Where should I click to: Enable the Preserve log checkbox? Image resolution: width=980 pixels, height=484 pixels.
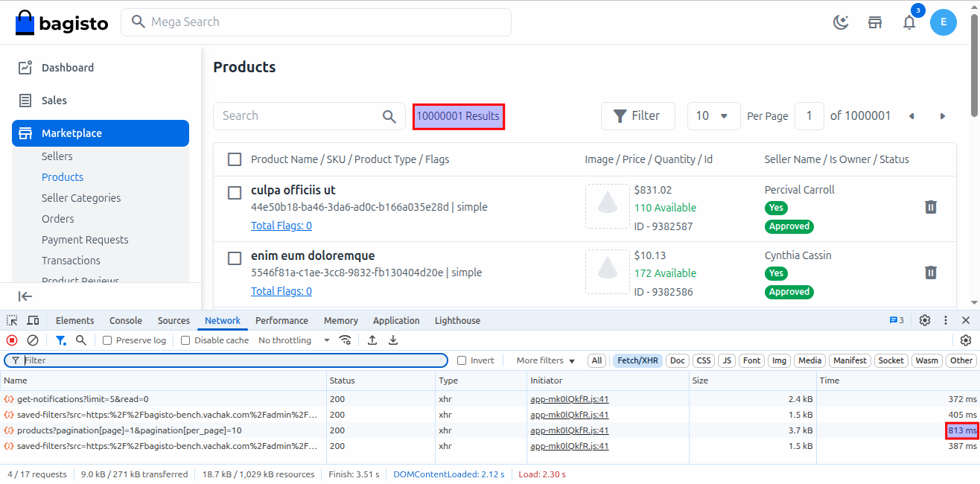click(107, 340)
